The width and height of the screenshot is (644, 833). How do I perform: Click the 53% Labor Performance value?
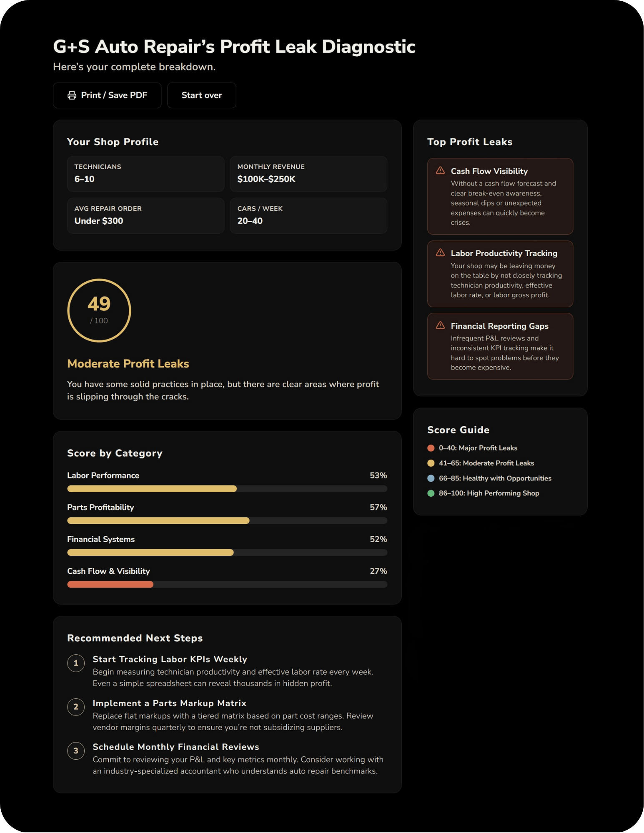[x=378, y=475]
